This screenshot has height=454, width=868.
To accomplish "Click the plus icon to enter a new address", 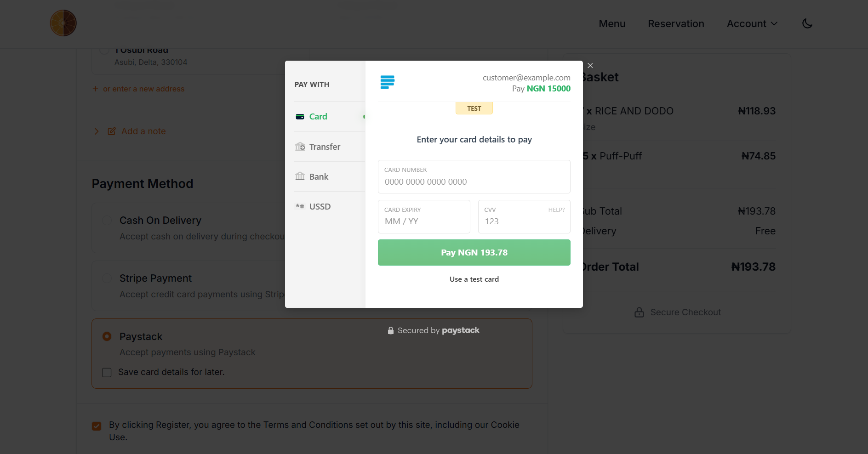I will (95, 89).
